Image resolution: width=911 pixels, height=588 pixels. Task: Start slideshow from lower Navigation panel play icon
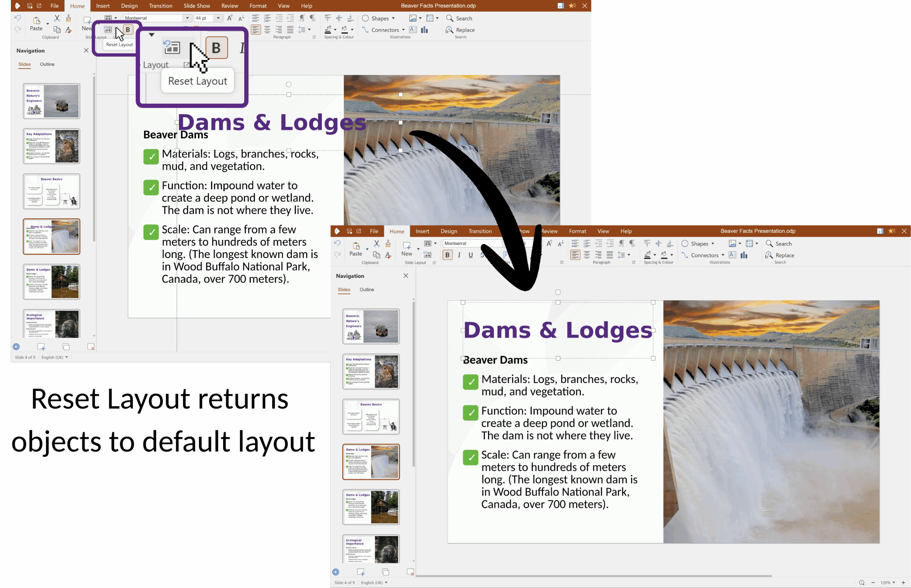(335, 572)
